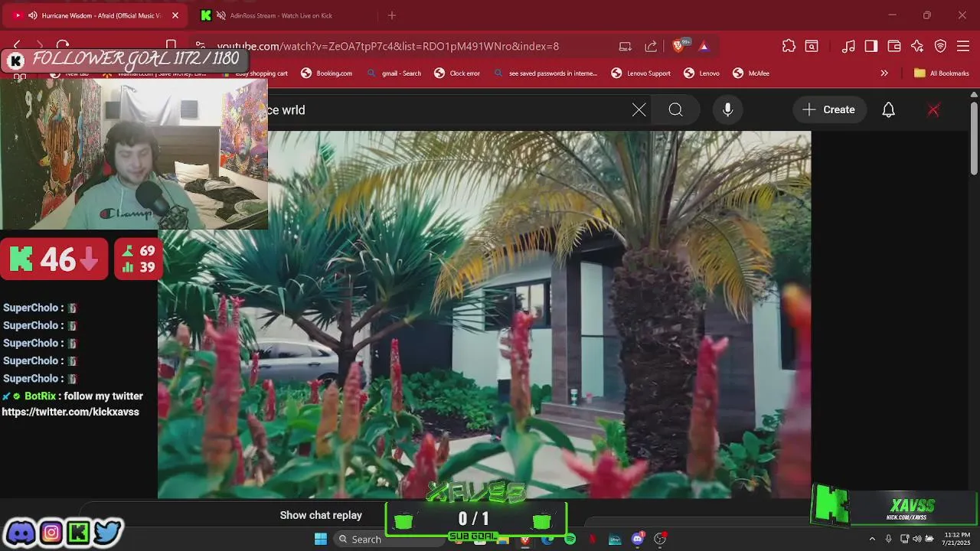980x551 pixels.
Task: Open the Extensions puzzle-piece icon
Action: (x=789, y=46)
